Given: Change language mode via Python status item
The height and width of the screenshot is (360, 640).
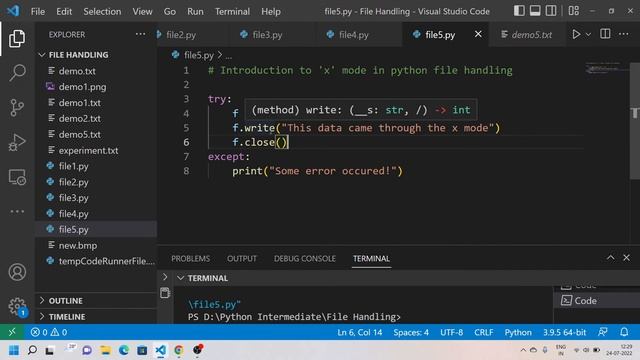Looking at the screenshot, I should click(x=518, y=332).
